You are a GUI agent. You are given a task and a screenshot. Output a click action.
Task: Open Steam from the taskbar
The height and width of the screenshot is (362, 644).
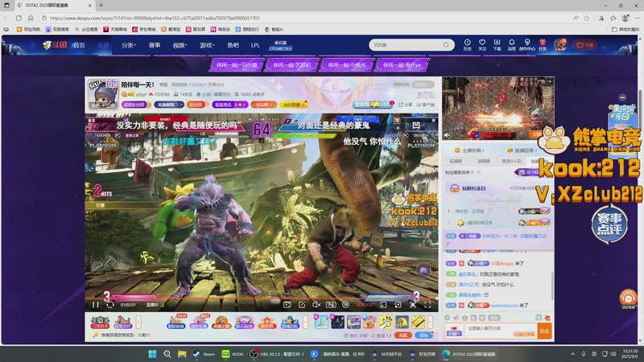[x=204, y=354]
